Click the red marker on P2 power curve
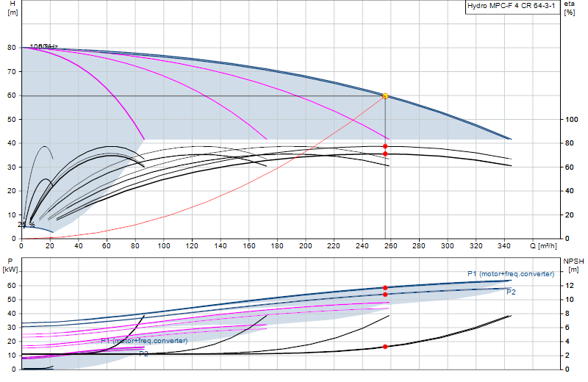This screenshot has height=382, width=588. pyautogui.click(x=385, y=295)
